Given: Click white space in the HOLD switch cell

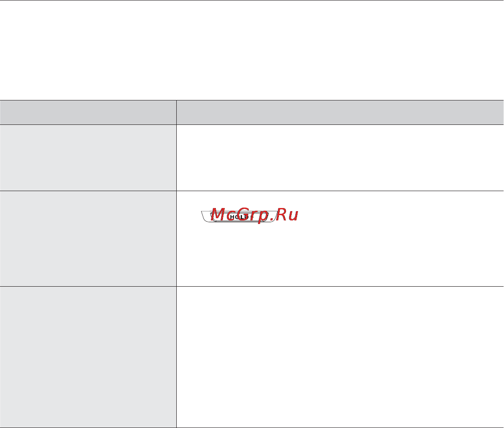Looking at the screenshot, I should (x=386, y=251).
